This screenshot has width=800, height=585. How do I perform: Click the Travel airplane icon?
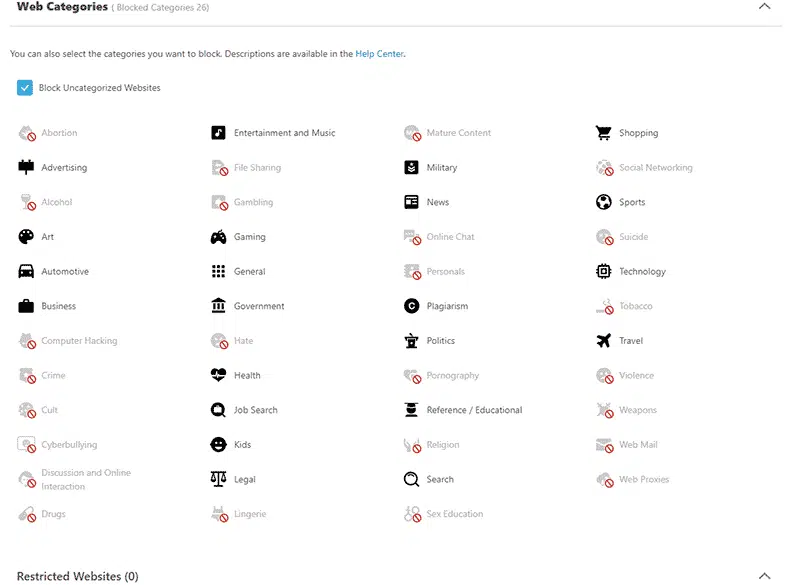pos(602,340)
